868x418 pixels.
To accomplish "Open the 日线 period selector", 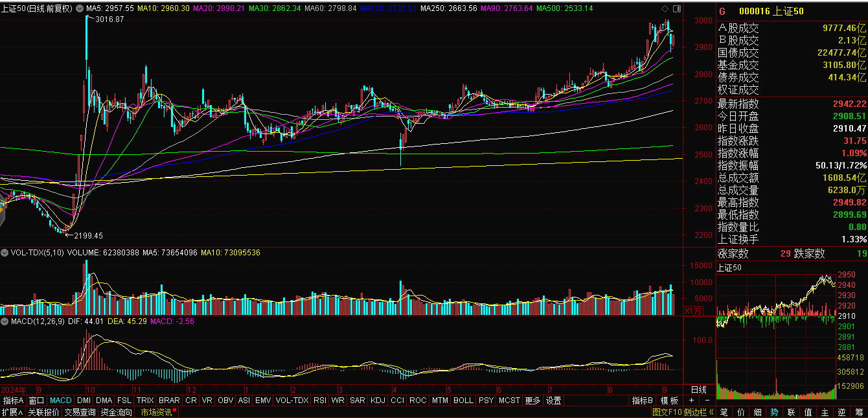I will coord(699,389).
